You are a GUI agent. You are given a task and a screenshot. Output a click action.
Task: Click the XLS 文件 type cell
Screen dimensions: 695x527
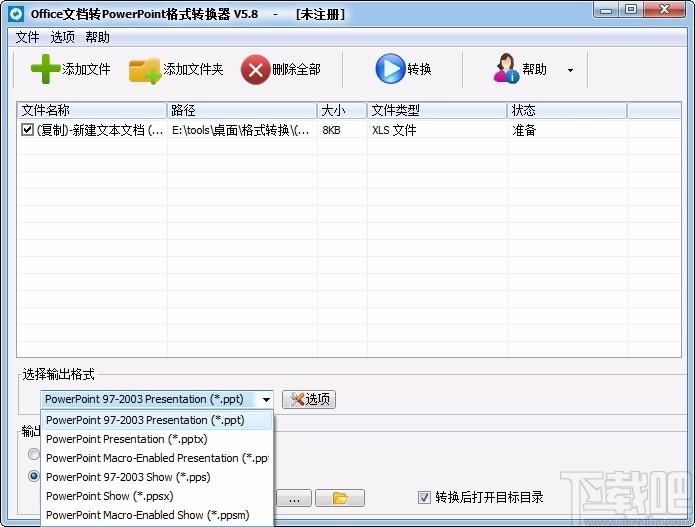pyautogui.click(x=394, y=130)
